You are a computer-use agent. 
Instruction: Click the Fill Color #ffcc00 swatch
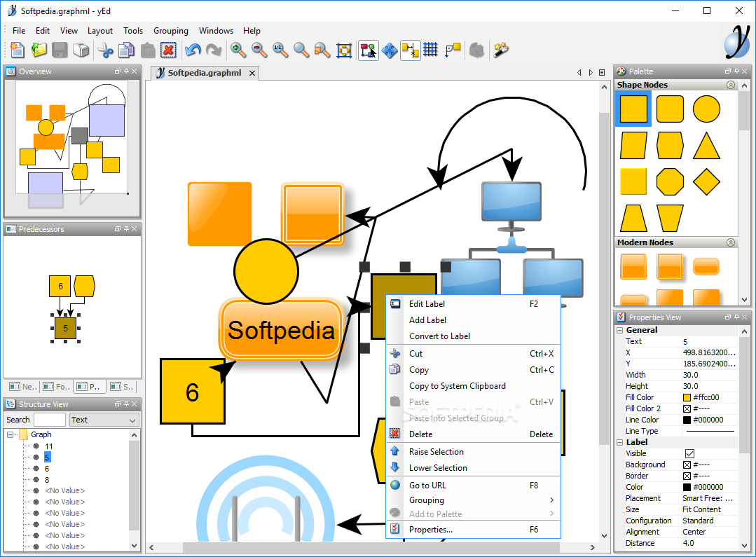[x=687, y=398]
